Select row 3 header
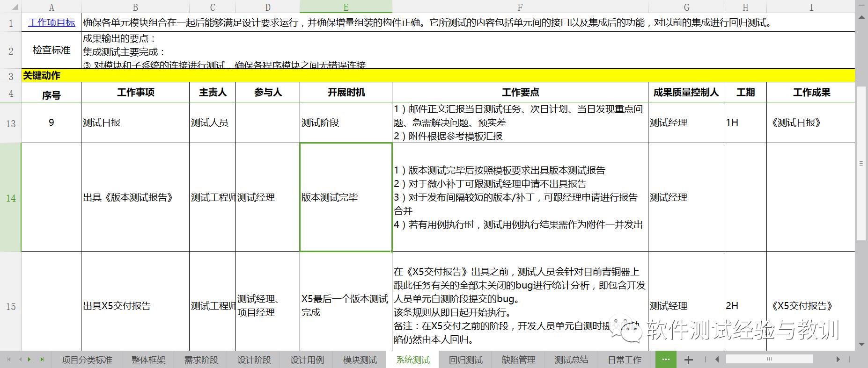The height and width of the screenshot is (368, 868). pyautogui.click(x=11, y=76)
